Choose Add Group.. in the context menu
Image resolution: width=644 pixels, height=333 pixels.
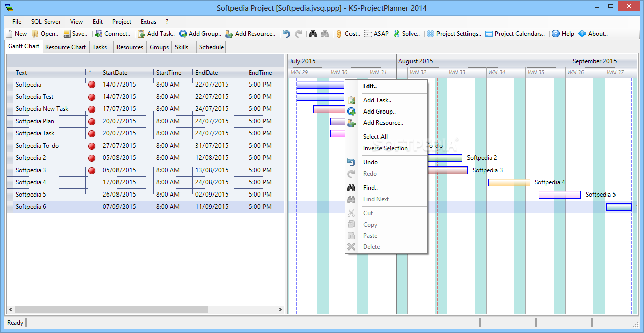coord(387,112)
